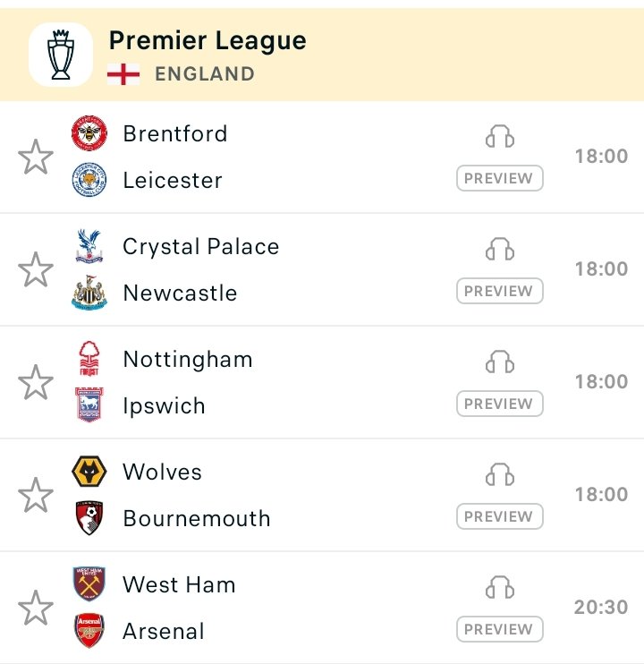
Task: Open audio commentary for Crystal Palace match
Action: coord(500,249)
